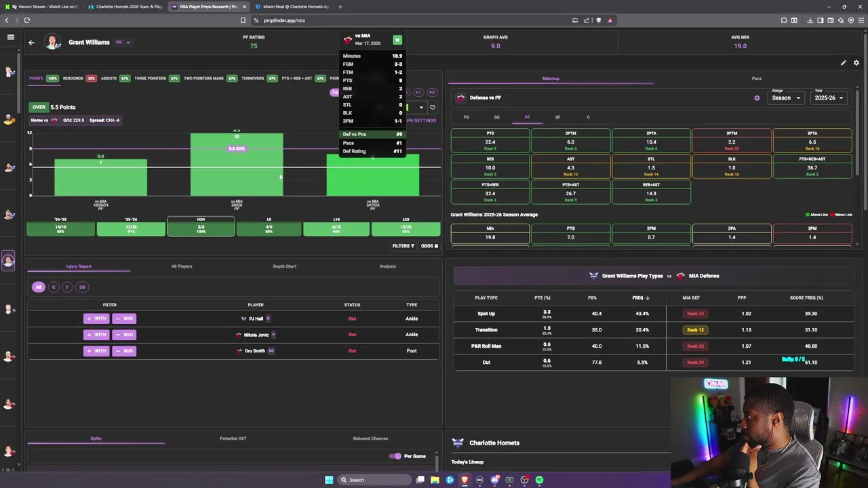Open the hamburger menu in the sidebar
868x488 pixels.
(x=10, y=37)
